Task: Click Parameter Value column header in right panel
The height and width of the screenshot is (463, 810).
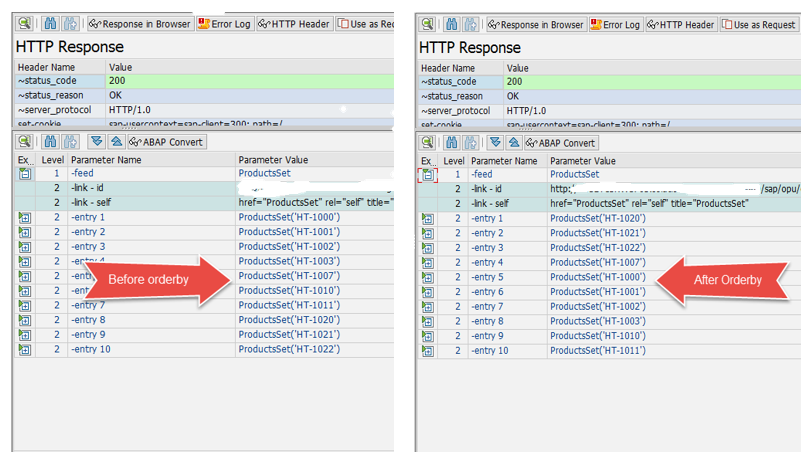Action: point(583,160)
